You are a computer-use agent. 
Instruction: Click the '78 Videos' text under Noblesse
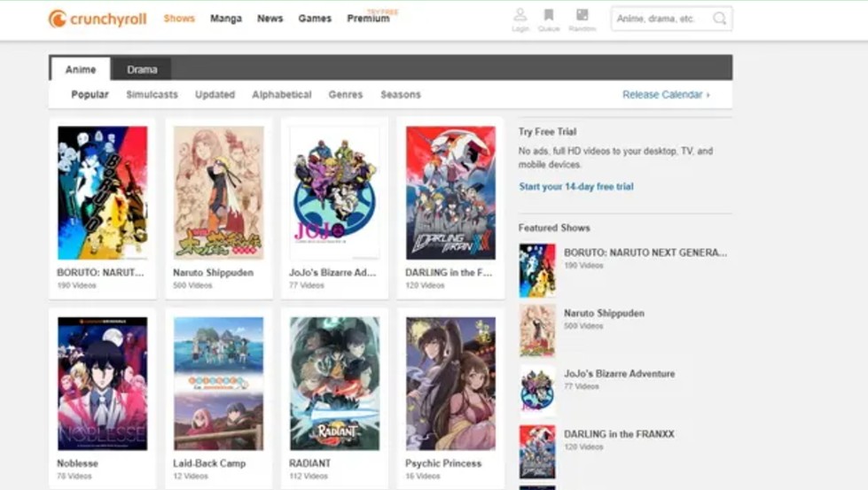(74, 476)
